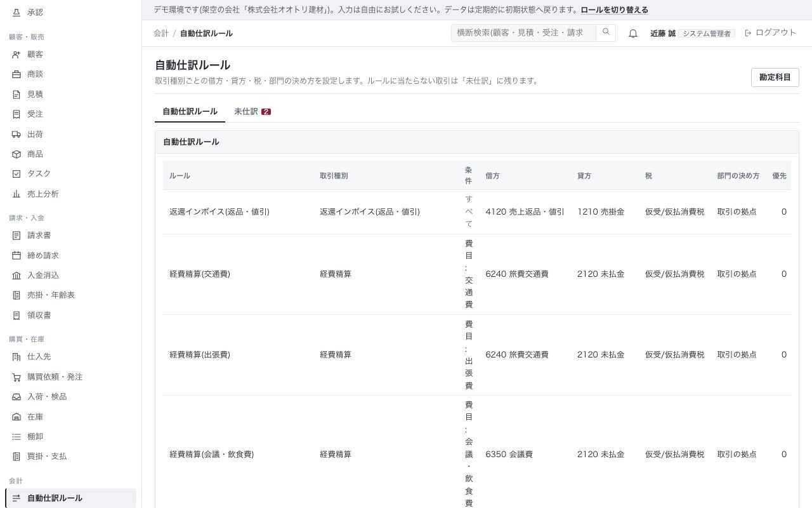Switch to the 未仕訳 tab
The width and height of the screenshot is (812, 508).
click(252, 112)
